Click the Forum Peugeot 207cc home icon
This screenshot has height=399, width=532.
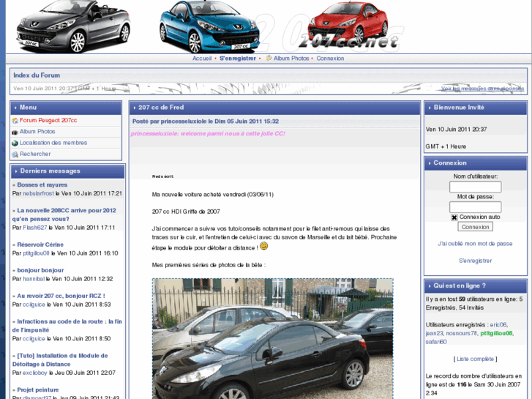pos(15,121)
